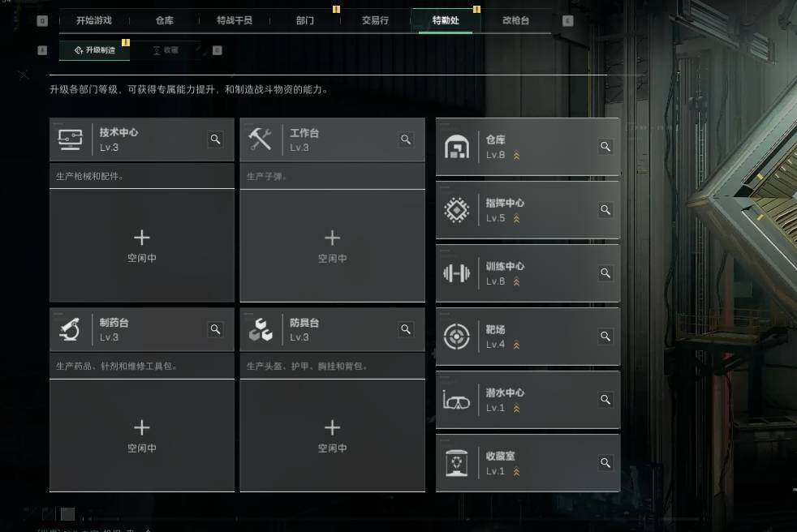This screenshot has height=532, width=797.
Task: Start production in the 工作台 idle slot
Action: tap(333, 246)
